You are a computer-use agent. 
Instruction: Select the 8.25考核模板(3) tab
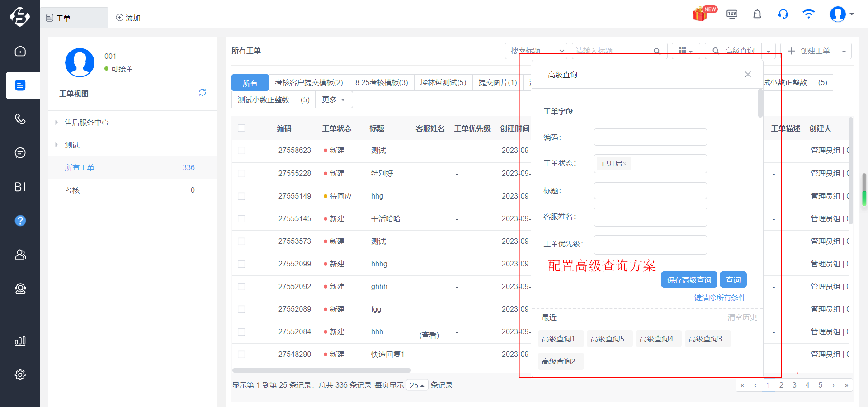click(382, 83)
